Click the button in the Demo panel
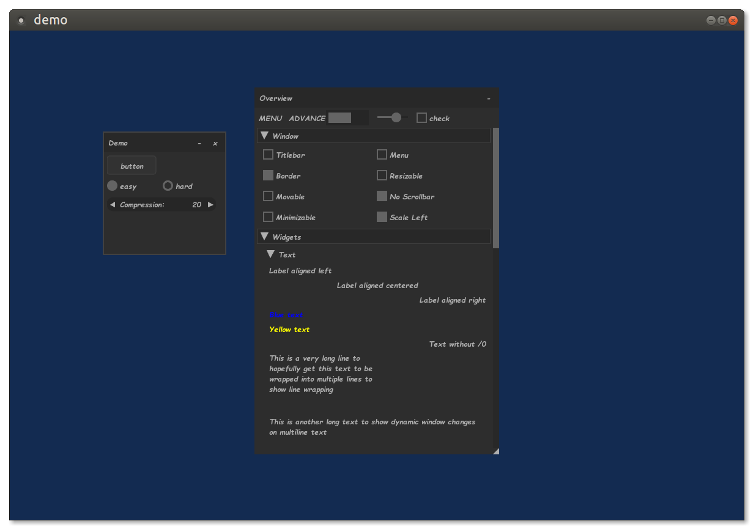 [132, 166]
